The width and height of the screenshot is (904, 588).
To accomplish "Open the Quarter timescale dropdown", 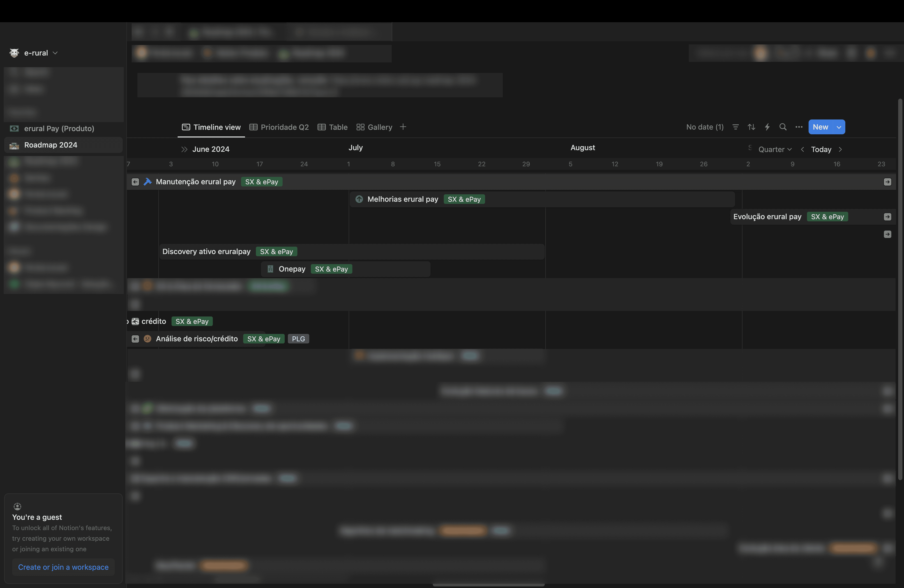I will tap(775, 149).
